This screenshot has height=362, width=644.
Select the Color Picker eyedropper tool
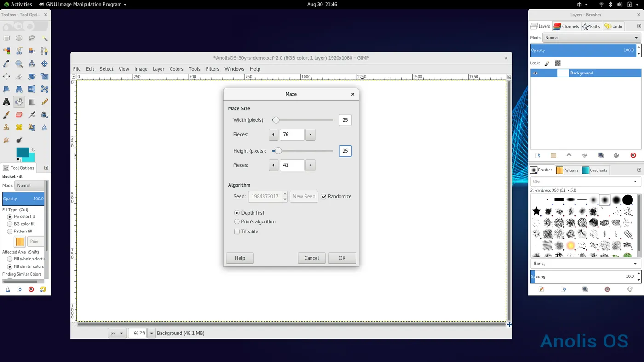coord(6,64)
